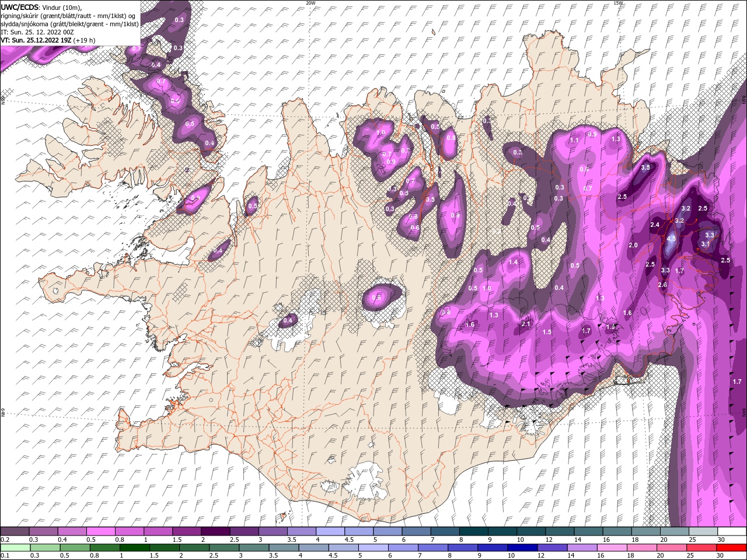This screenshot has width=747, height=560.
Task: Click the 2.4 precipitation value on the map
Action: 655,225
